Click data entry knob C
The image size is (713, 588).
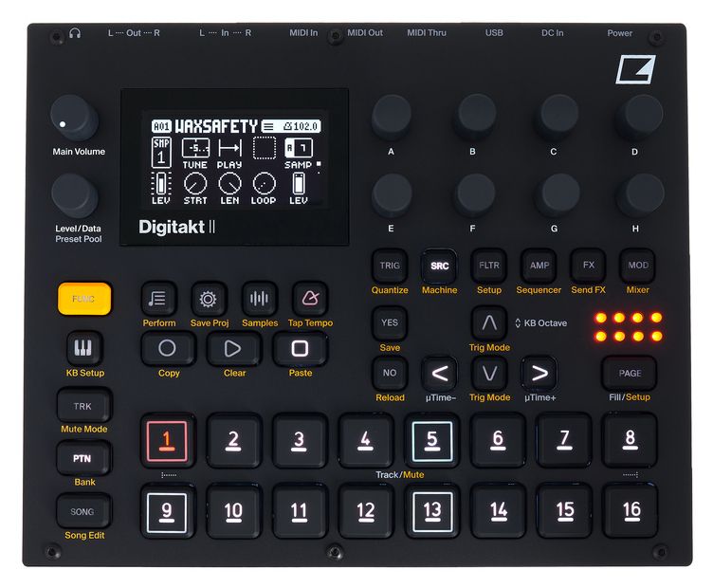coord(558,117)
